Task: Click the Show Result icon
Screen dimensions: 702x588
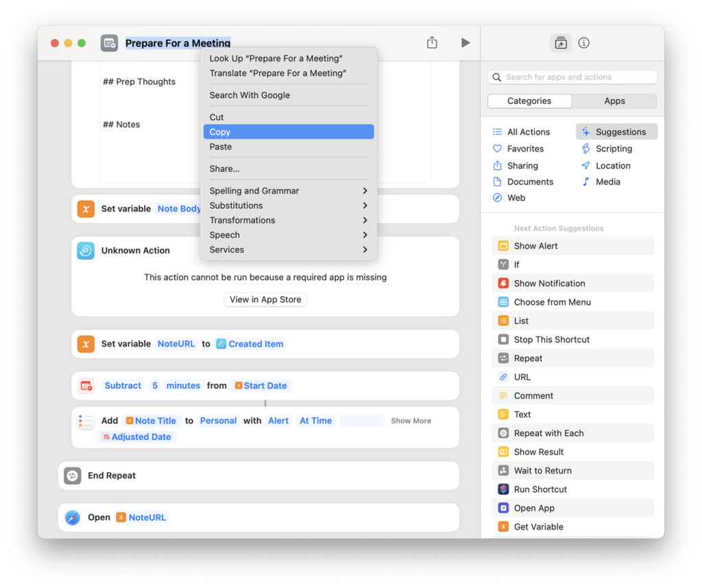Action: click(x=503, y=452)
